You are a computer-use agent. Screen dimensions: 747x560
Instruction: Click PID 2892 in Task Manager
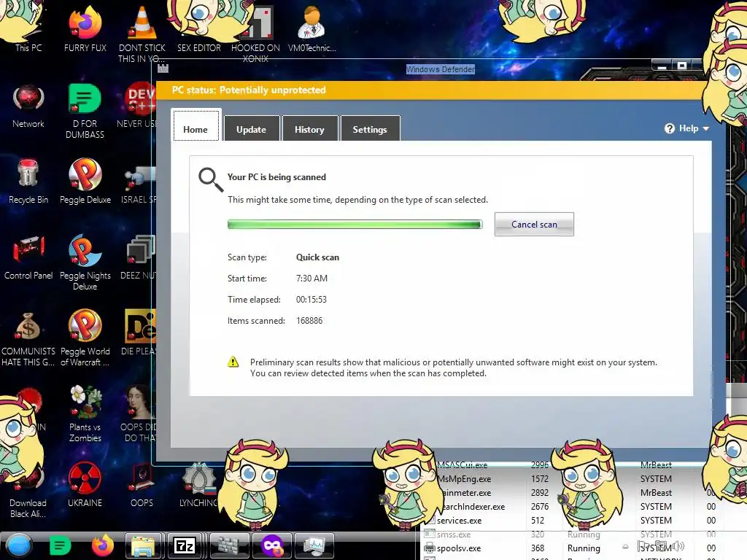click(540, 493)
